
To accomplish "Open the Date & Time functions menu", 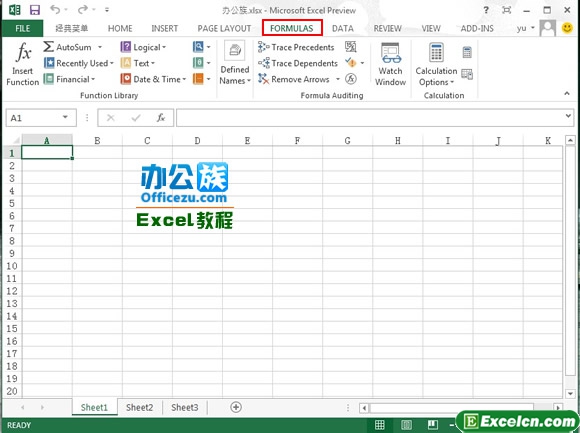I will point(153,79).
